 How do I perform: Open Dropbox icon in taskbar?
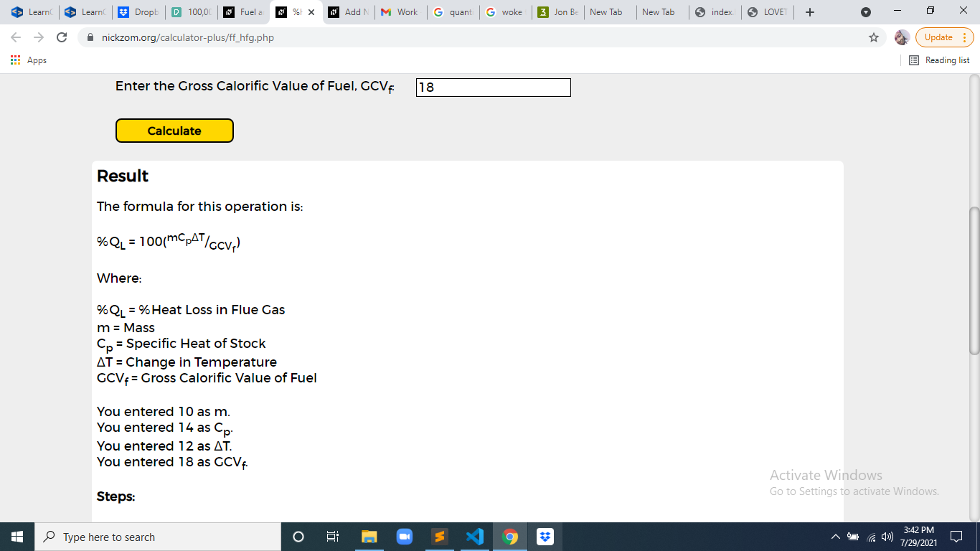[545, 537]
